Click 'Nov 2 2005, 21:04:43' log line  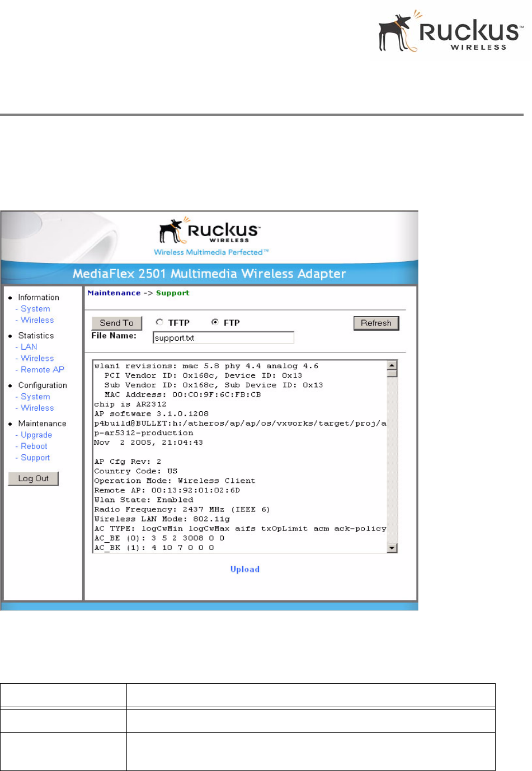click(149, 442)
